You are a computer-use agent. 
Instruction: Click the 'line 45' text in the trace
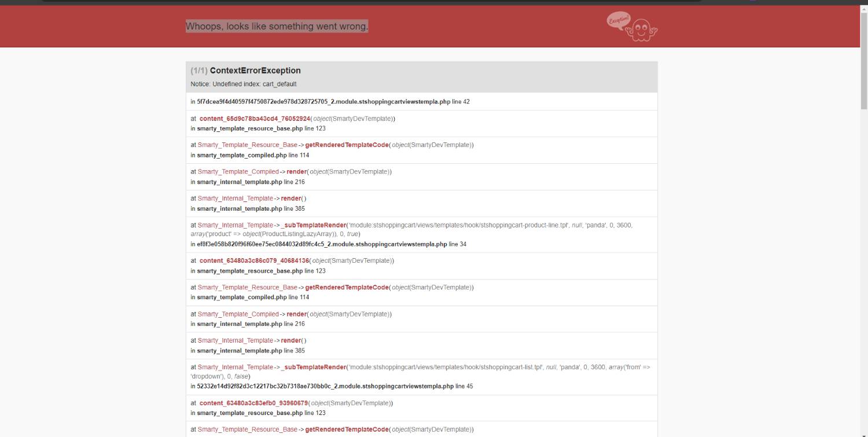coord(464,387)
